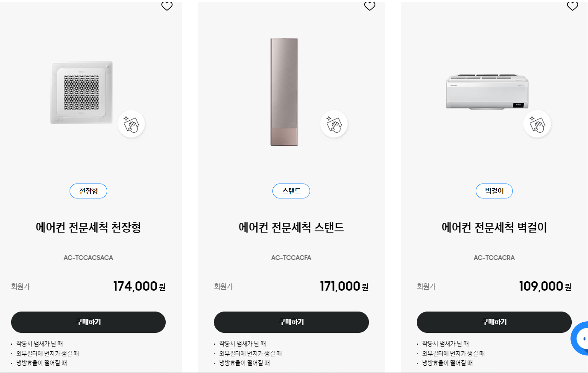Image resolution: width=588 pixels, height=373 pixels.
Task: Click model number AC-TCCACRA
Action: point(494,257)
